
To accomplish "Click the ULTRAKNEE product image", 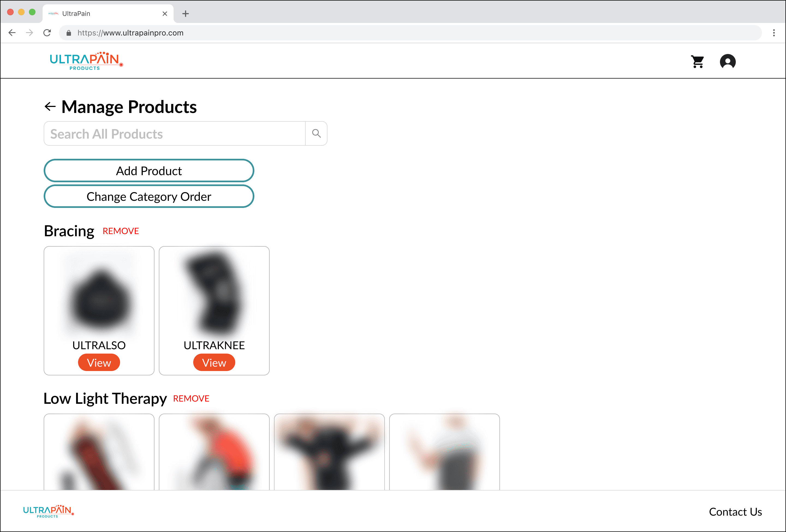I will 214,292.
